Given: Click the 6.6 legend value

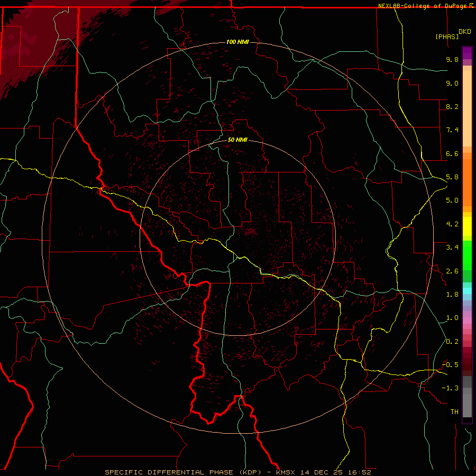Looking at the screenshot, I should click(452, 153).
